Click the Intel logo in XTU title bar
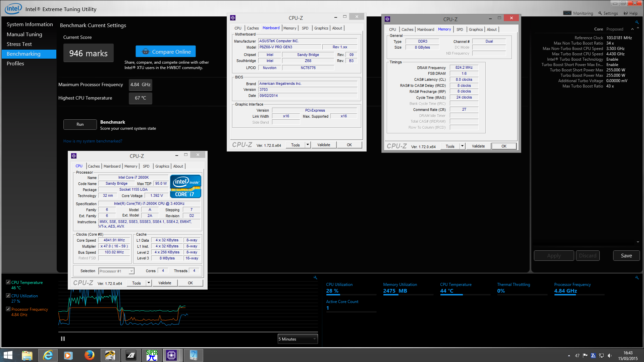 coord(13,9)
